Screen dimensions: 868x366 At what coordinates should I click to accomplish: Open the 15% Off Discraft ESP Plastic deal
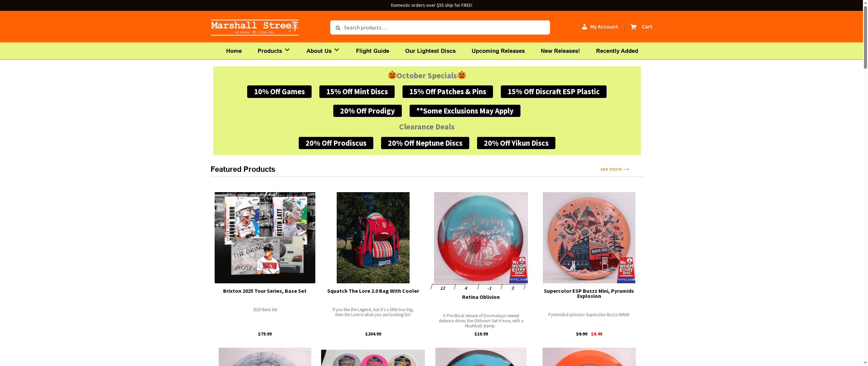[x=554, y=92]
